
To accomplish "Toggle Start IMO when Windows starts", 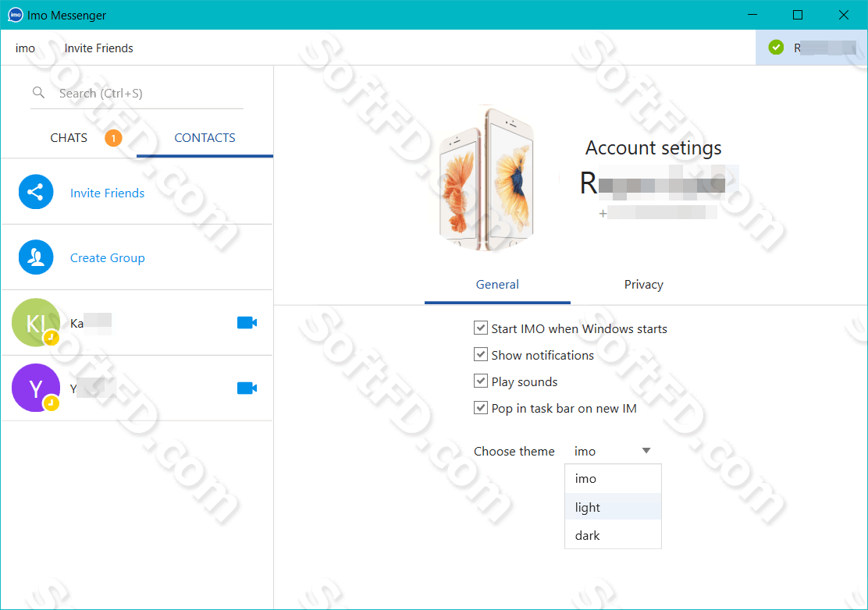I will 481,328.
